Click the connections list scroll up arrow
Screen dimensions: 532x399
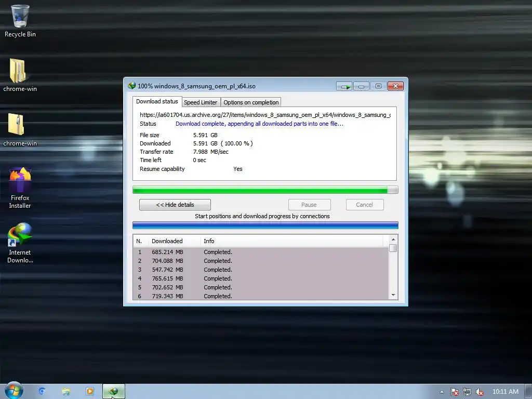(x=393, y=240)
